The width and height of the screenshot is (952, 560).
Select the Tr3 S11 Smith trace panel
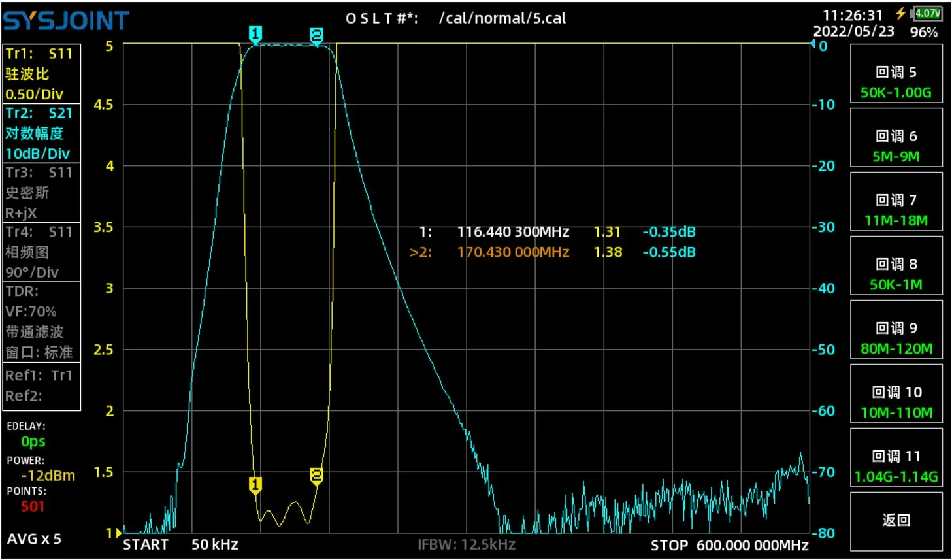(42, 192)
